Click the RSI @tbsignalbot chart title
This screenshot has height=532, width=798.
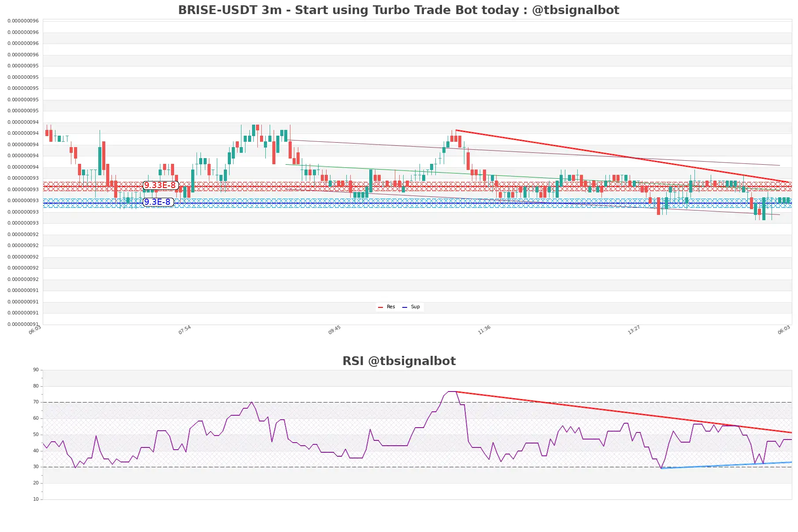point(399,361)
